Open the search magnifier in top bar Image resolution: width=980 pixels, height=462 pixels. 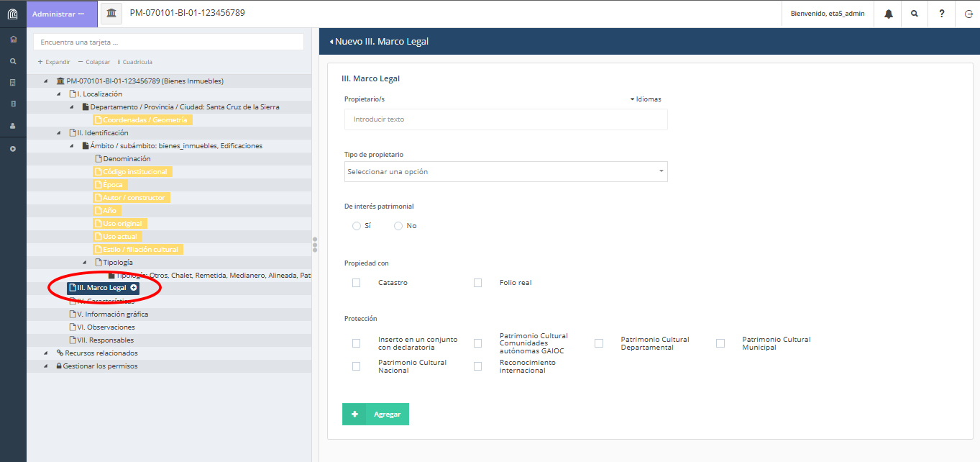point(915,14)
